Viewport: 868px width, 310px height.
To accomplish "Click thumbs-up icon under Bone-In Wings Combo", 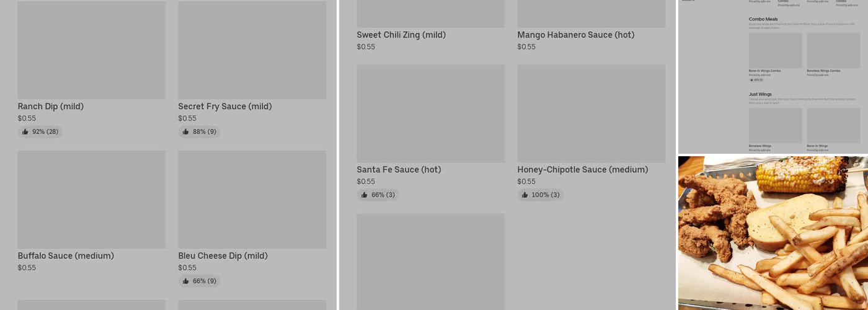I will pyautogui.click(x=751, y=80).
